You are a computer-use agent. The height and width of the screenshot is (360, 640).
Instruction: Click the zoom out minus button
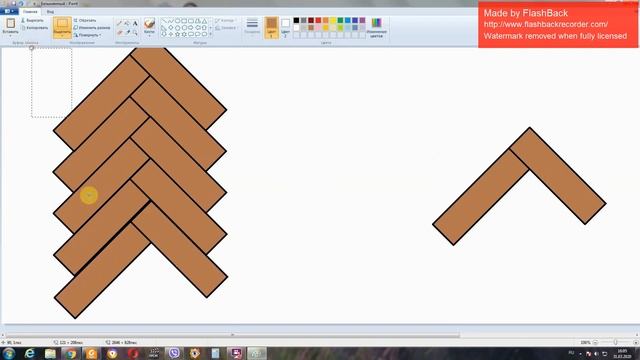click(596, 342)
